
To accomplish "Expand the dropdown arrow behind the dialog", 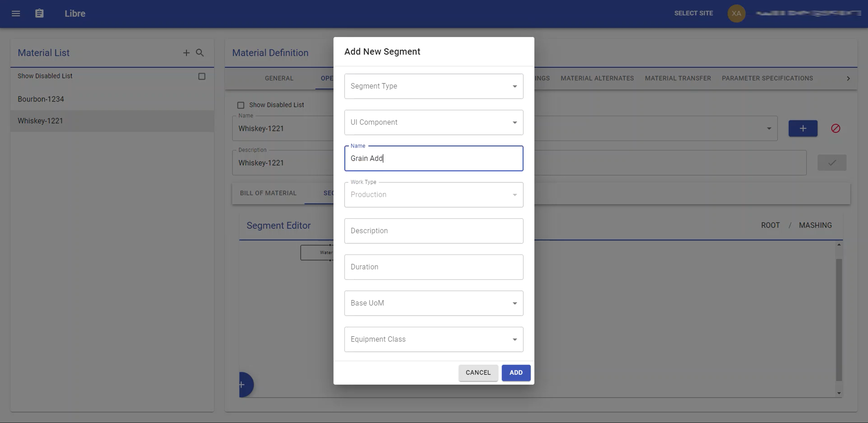I will (769, 128).
